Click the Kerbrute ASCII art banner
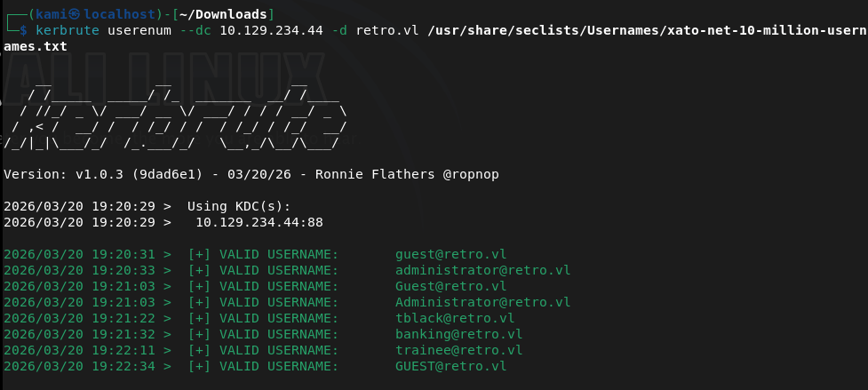The image size is (868, 390). 173,111
